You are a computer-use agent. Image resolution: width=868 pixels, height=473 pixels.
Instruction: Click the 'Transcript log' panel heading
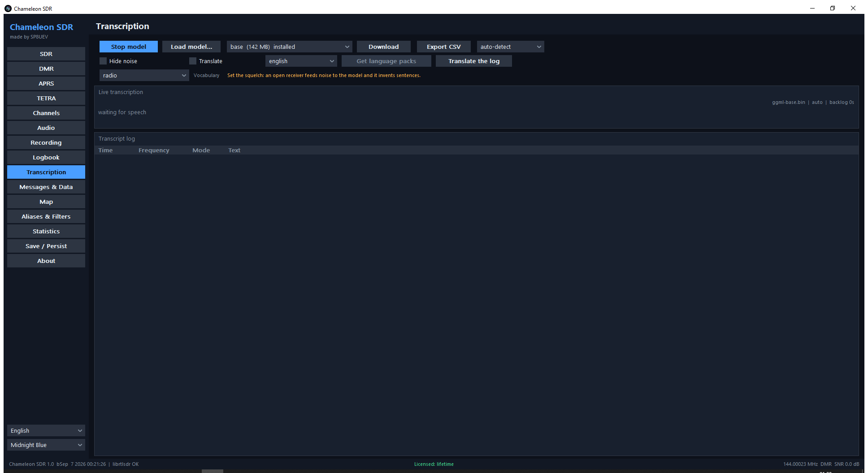point(117,139)
